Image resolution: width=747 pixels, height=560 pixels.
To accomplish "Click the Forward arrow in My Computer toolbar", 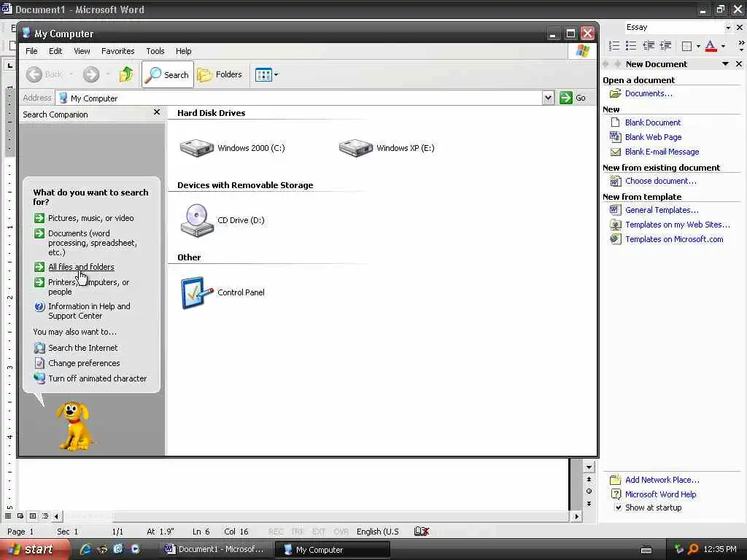I will 91,74.
